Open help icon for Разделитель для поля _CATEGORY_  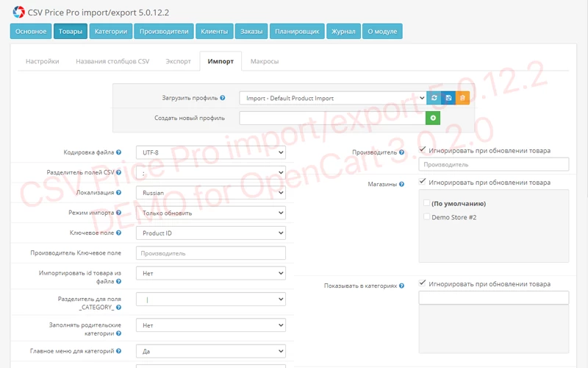coord(118,307)
